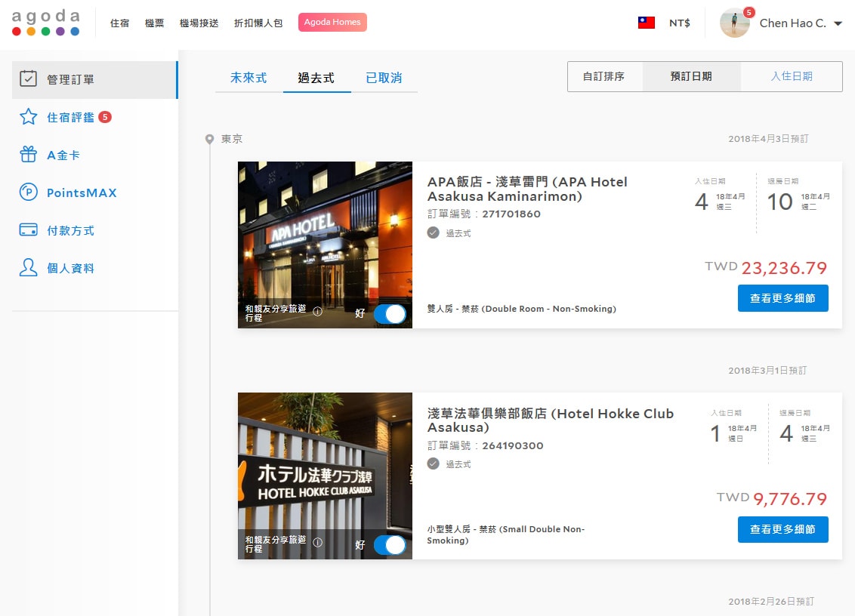The image size is (855, 616).
Task: Click the price TWD 23,236.79
Action: coord(766,267)
